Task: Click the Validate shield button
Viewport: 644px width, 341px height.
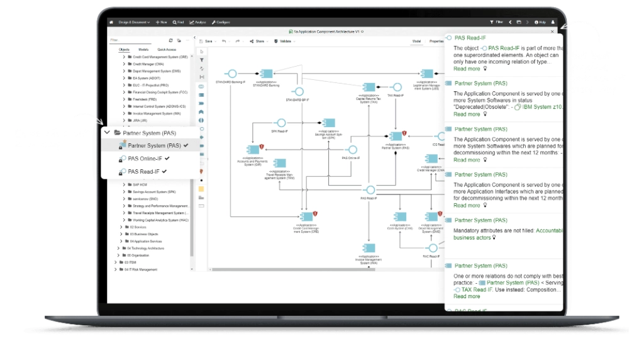Action: click(x=284, y=41)
